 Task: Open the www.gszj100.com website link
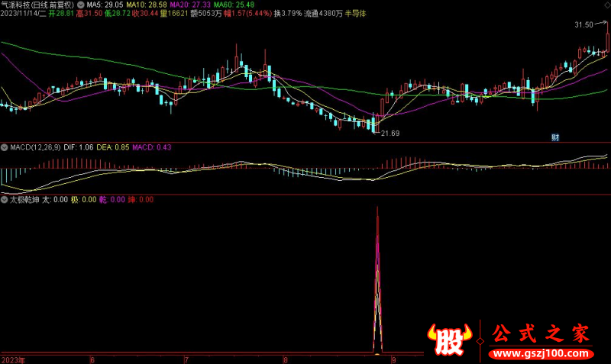[x=541, y=354]
